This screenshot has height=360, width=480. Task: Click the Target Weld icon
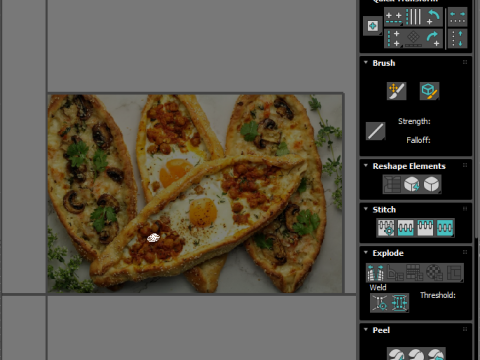tap(380, 303)
